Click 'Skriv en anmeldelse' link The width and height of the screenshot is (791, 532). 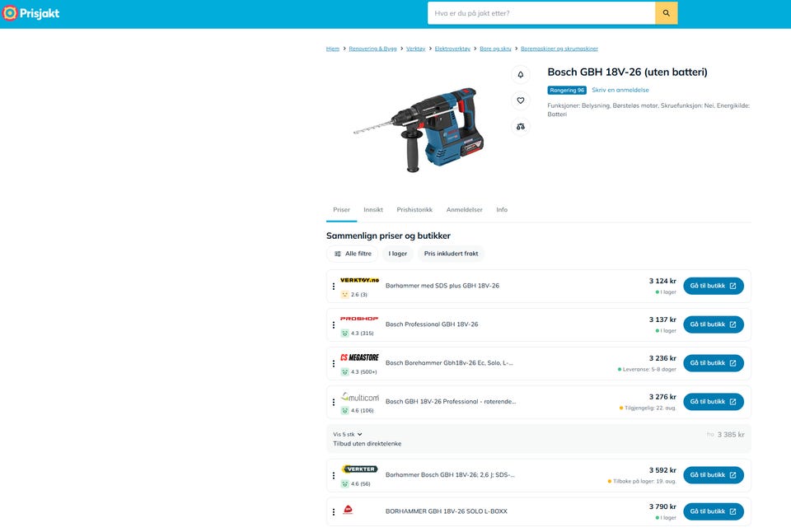click(620, 91)
